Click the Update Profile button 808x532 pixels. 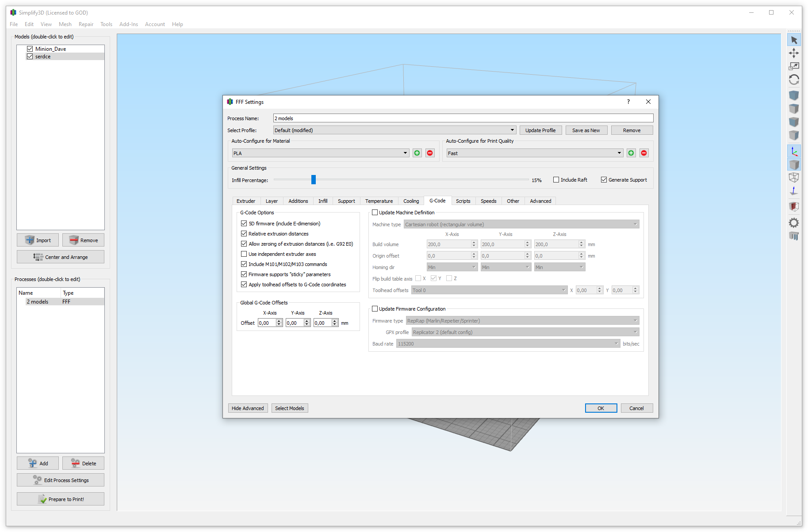click(x=540, y=130)
